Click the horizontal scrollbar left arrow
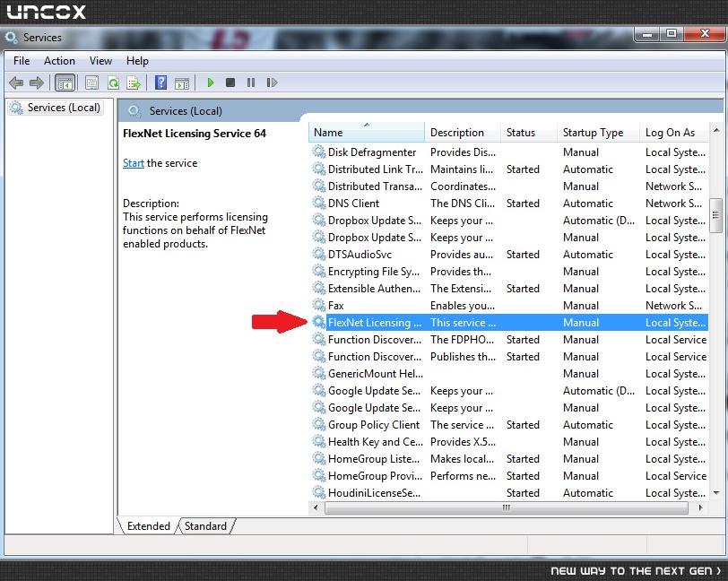This screenshot has height=581, width=728. tap(316, 507)
